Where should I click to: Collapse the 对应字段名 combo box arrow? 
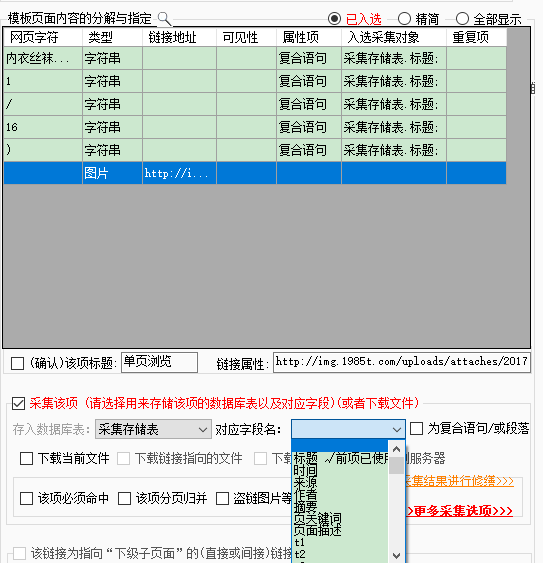click(396, 429)
